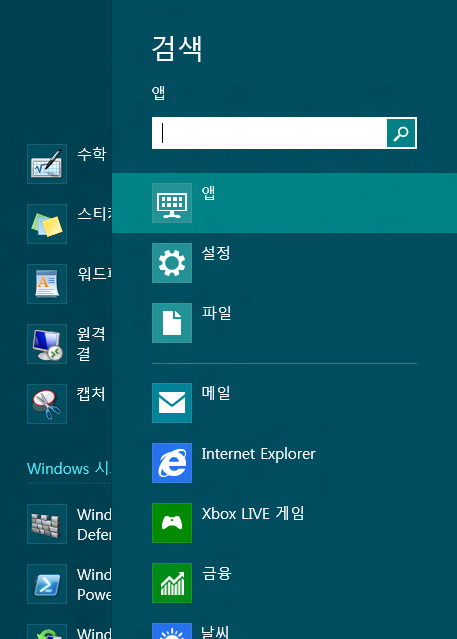Launch the 캡처 snipping tool scissors icon

click(x=47, y=404)
